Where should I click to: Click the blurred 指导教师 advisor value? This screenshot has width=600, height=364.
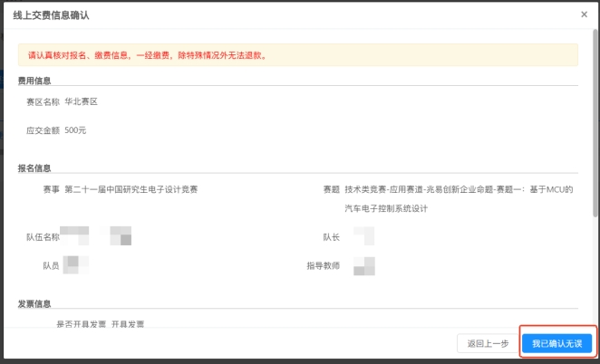[x=363, y=265]
